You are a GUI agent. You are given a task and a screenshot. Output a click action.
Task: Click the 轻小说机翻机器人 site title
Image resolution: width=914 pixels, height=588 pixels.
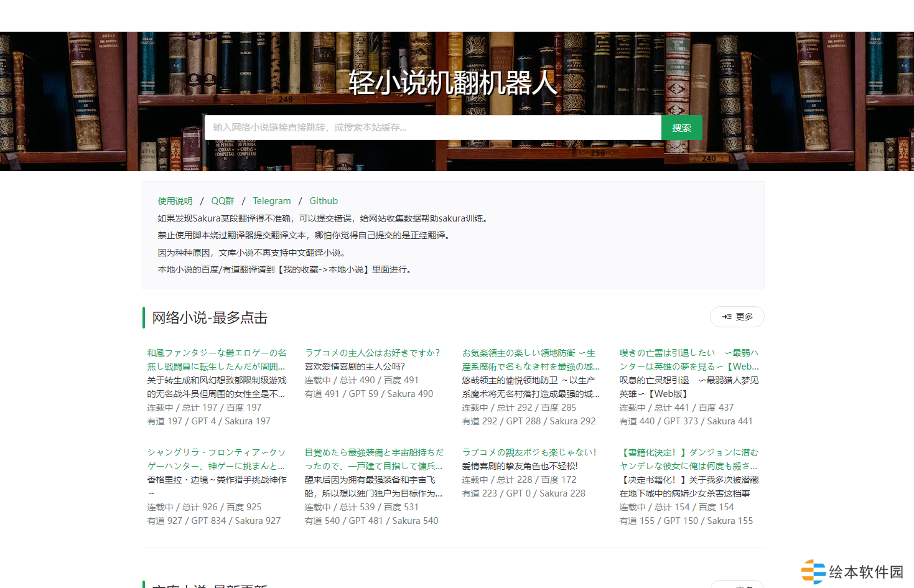pyautogui.click(x=453, y=83)
